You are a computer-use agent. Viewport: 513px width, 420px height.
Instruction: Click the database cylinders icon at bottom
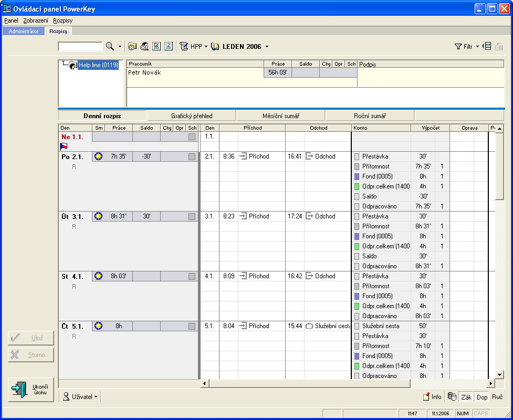click(452, 397)
